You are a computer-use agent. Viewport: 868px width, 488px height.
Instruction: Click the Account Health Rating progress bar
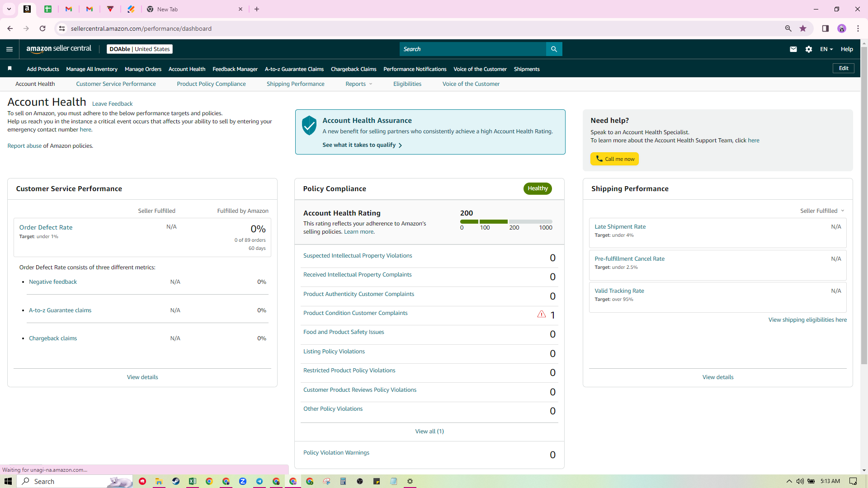coord(506,221)
